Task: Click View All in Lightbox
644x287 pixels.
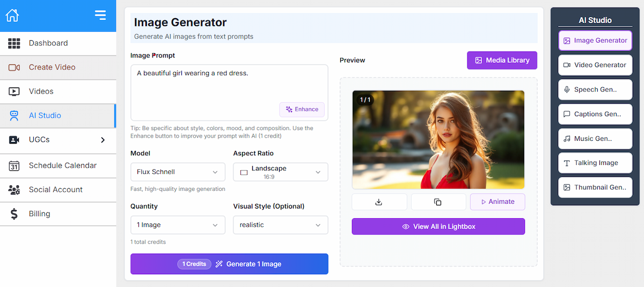Action: pos(438,227)
